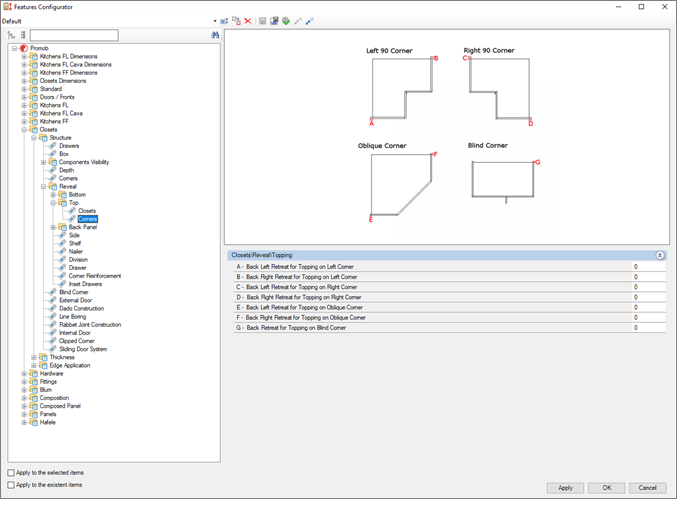Viewport: 680px width, 505px height.
Task: Click the Apply button
Action: pyautogui.click(x=566, y=489)
